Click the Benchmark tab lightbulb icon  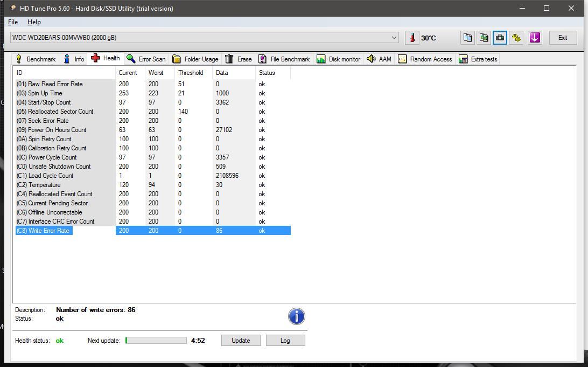point(19,59)
